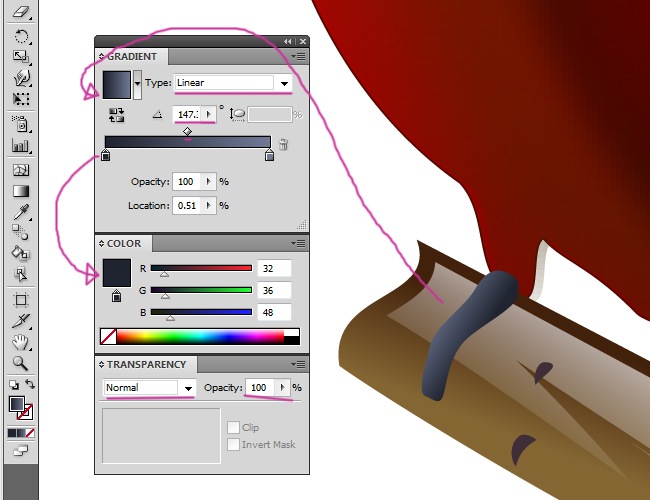
Task: Select the Eyedropper tool
Action: (21, 212)
